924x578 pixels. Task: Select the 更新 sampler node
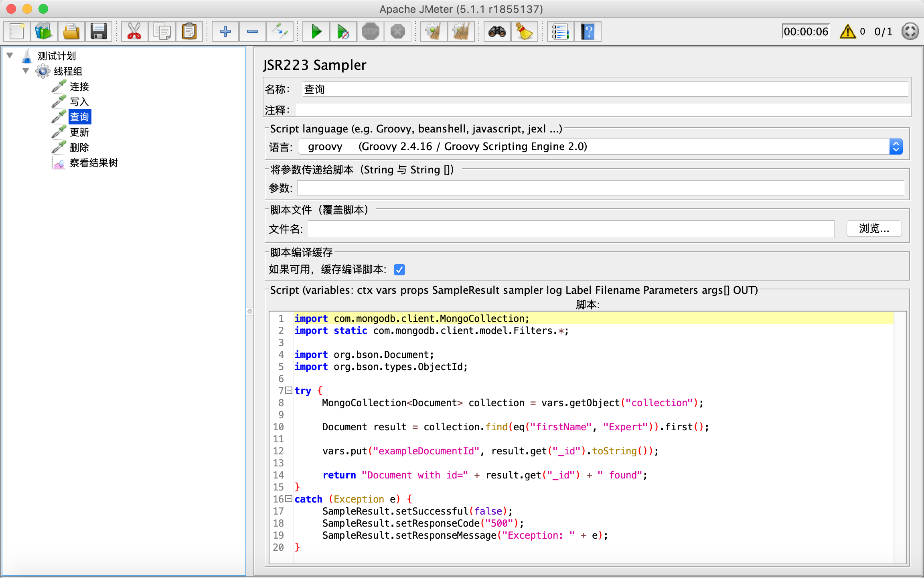pos(80,132)
